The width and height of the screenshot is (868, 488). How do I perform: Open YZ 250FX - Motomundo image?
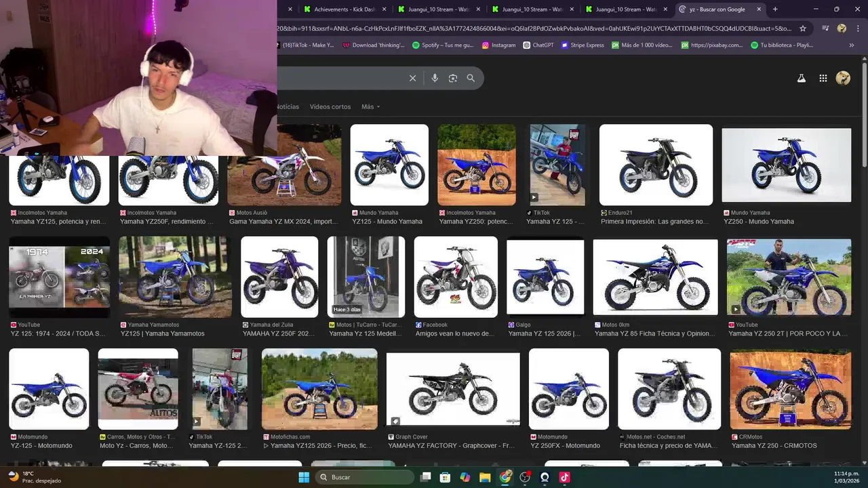coord(569,389)
